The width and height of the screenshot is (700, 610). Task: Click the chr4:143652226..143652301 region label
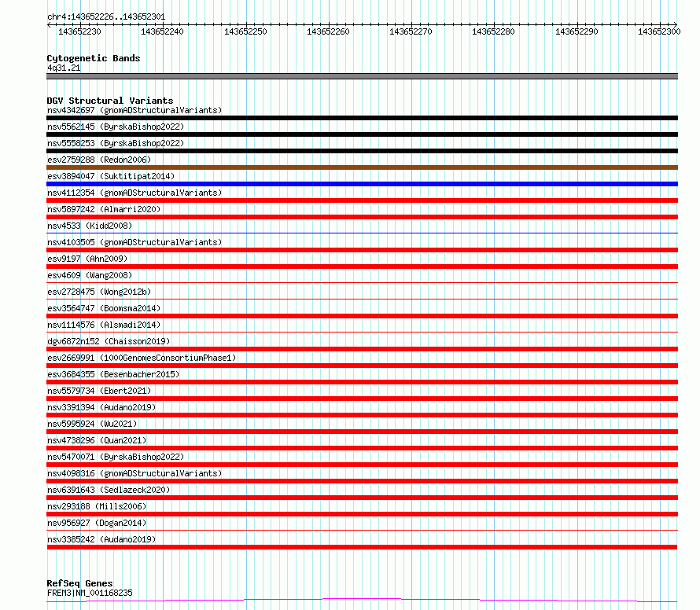coord(106,17)
